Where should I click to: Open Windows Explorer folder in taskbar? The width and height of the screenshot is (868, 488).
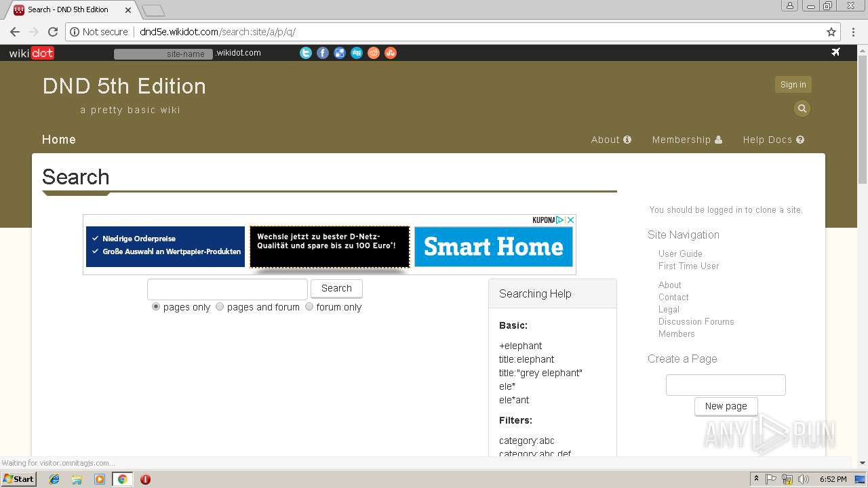77,479
